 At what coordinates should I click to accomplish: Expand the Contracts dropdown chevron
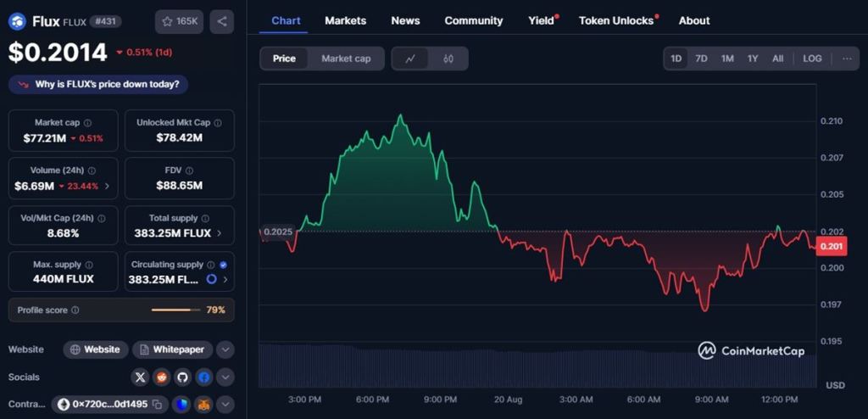click(x=225, y=405)
